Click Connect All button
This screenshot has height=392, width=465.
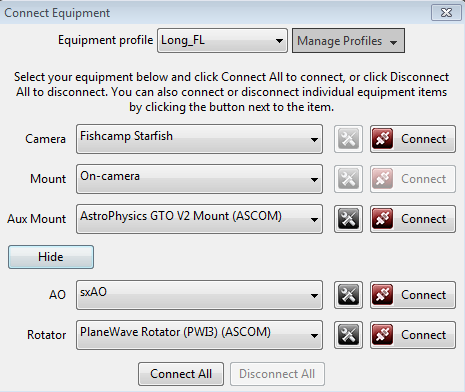(181, 374)
